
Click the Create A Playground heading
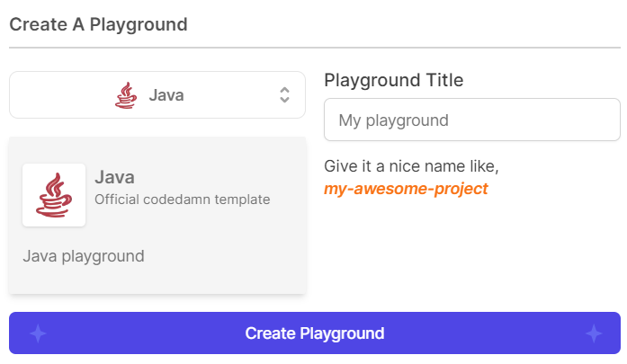pos(98,24)
